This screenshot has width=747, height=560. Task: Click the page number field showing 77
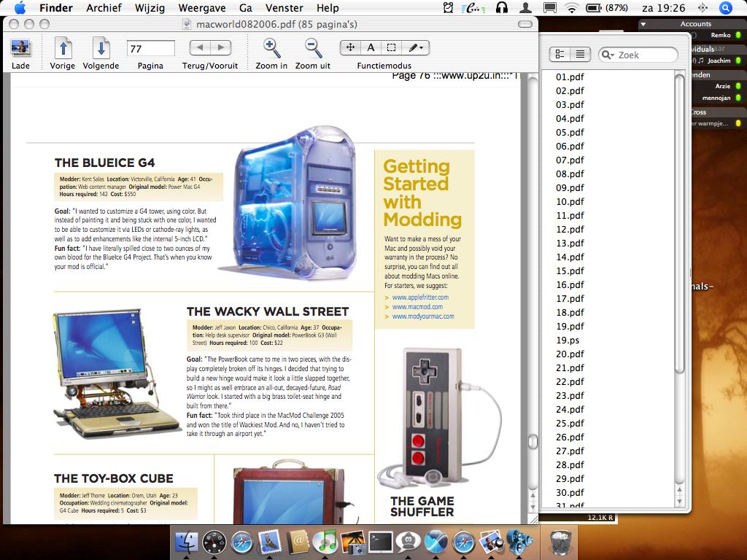coord(150,49)
